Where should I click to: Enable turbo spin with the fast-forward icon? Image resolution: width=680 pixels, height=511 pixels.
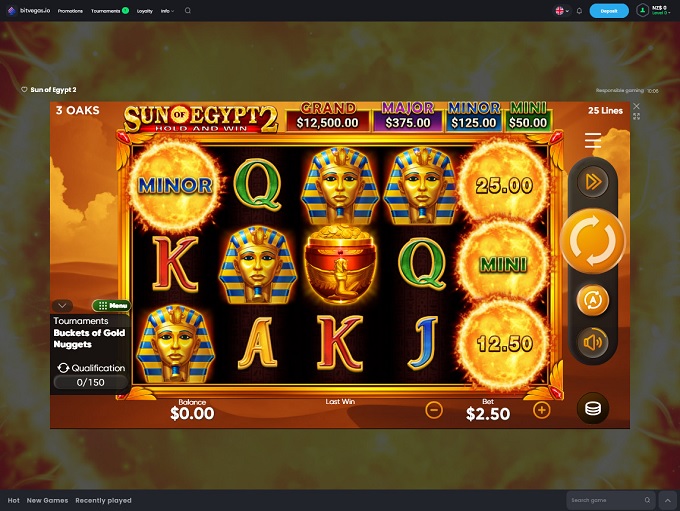tap(593, 182)
